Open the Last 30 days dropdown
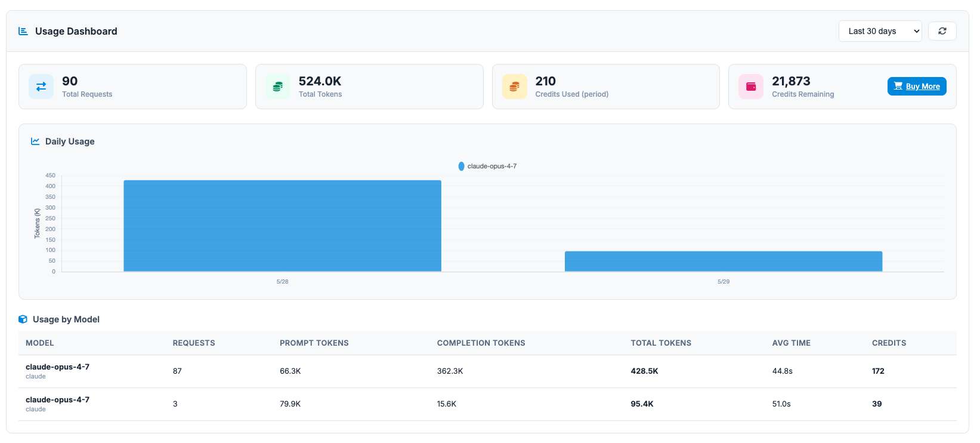Image resolution: width=980 pixels, height=443 pixels. click(x=880, y=31)
